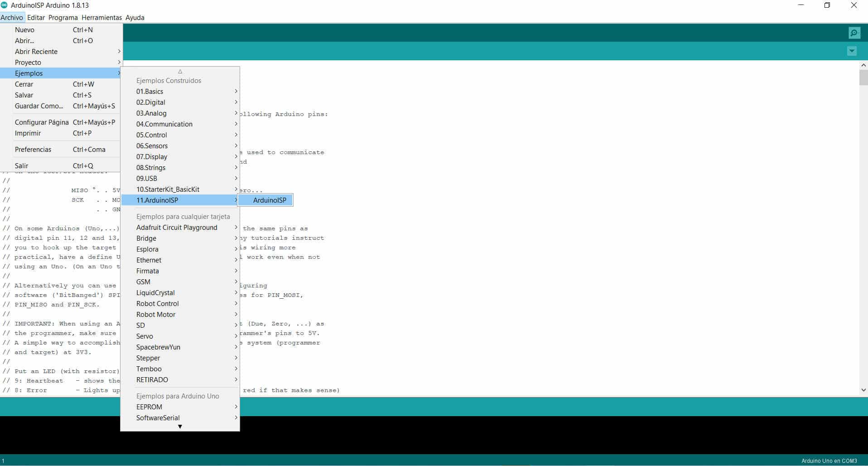The height and width of the screenshot is (466, 868).
Task: Open Robot Motor examples
Action: [x=180, y=315]
